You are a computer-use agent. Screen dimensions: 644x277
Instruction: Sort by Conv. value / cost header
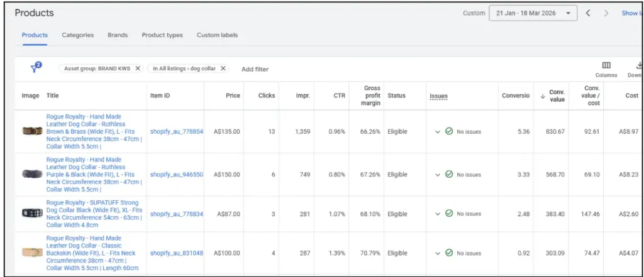592,95
